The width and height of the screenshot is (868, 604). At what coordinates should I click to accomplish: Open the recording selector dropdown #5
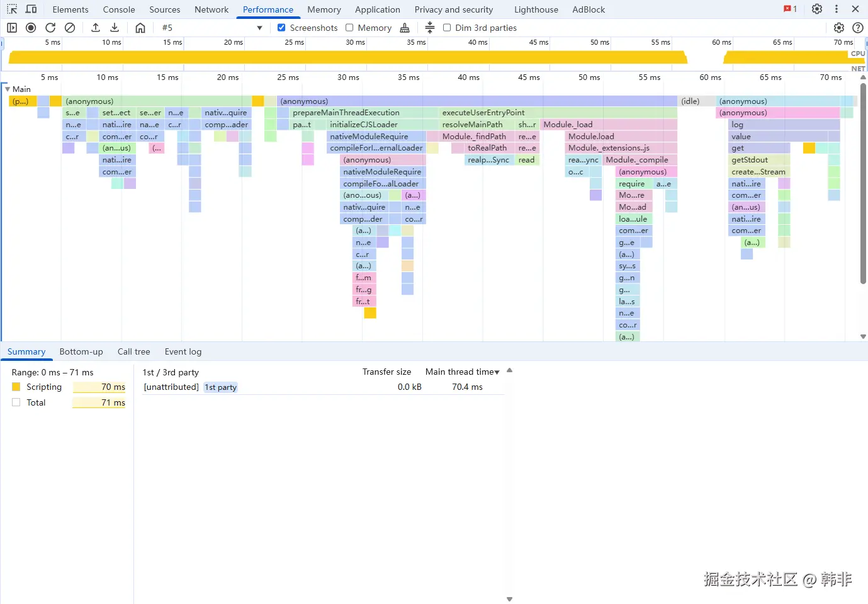(212, 28)
